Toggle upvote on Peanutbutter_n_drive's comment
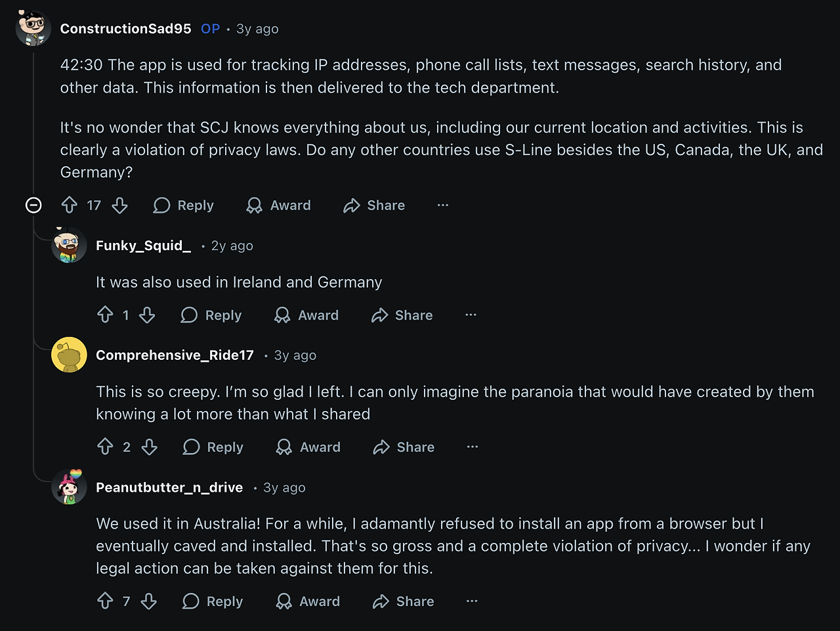The height and width of the screenshot is (631, 840). click(x=106, y=601)
